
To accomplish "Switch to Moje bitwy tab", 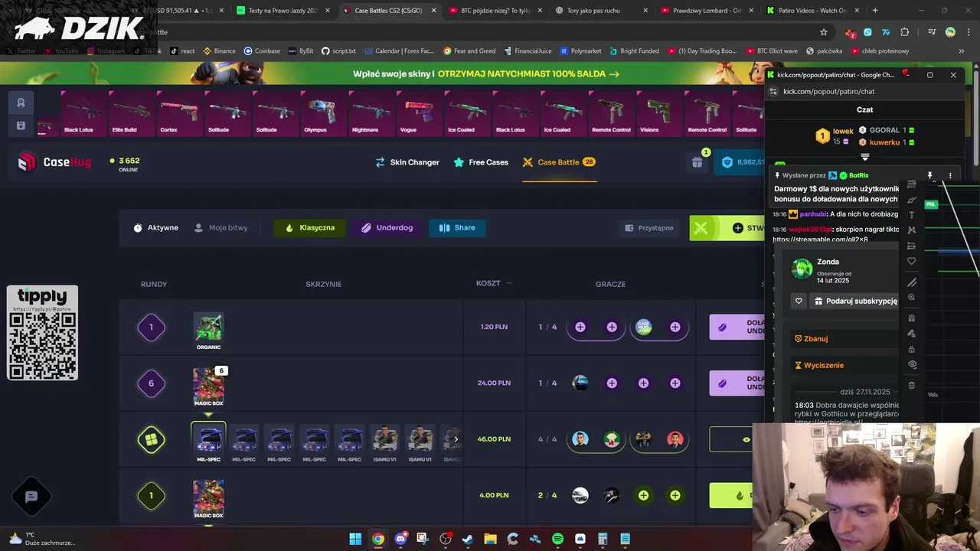I will [221, 228].
